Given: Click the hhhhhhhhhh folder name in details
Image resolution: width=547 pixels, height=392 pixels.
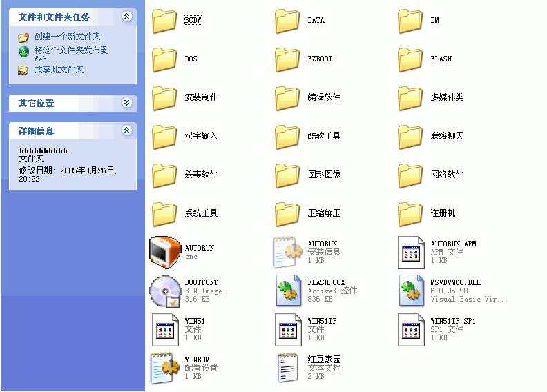Looking at the screenshot, I should click(x=44, y=150).
